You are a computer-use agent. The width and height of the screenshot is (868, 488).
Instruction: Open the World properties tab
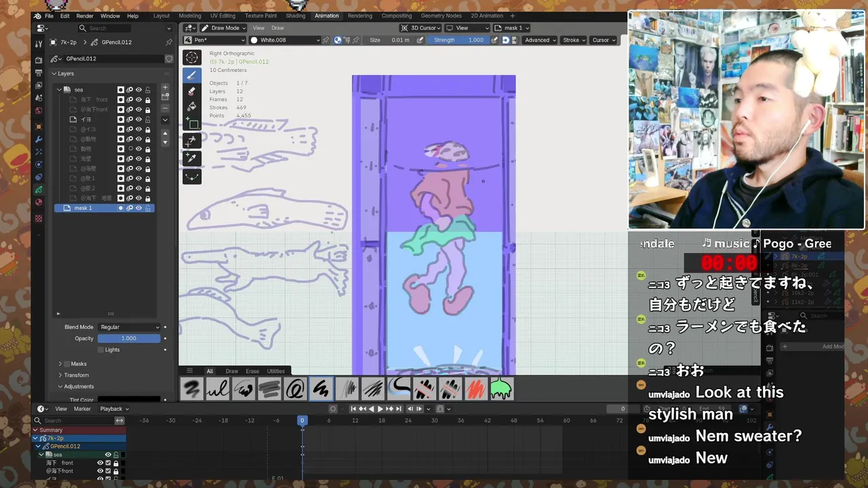(39, 110)
